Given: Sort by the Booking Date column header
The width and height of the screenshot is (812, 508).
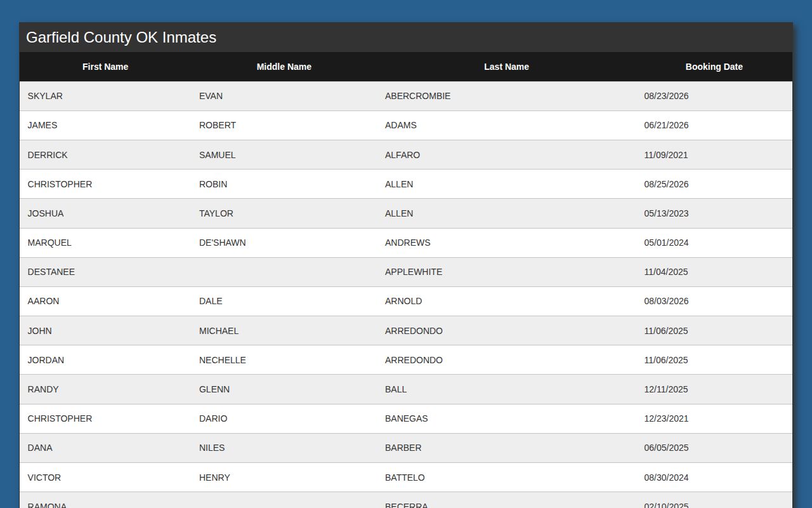Looking at the screenshot, I should (x=714, y=67).
